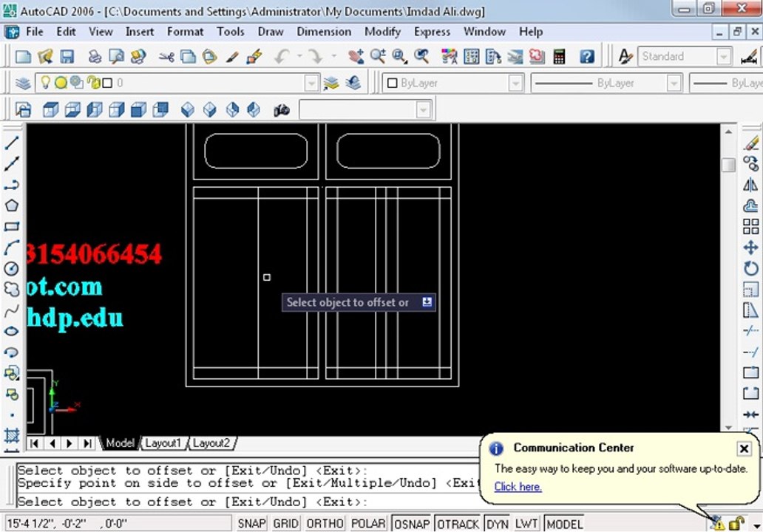Click the Save icon
Screen dimensions: 763x532
pos(67,56)
